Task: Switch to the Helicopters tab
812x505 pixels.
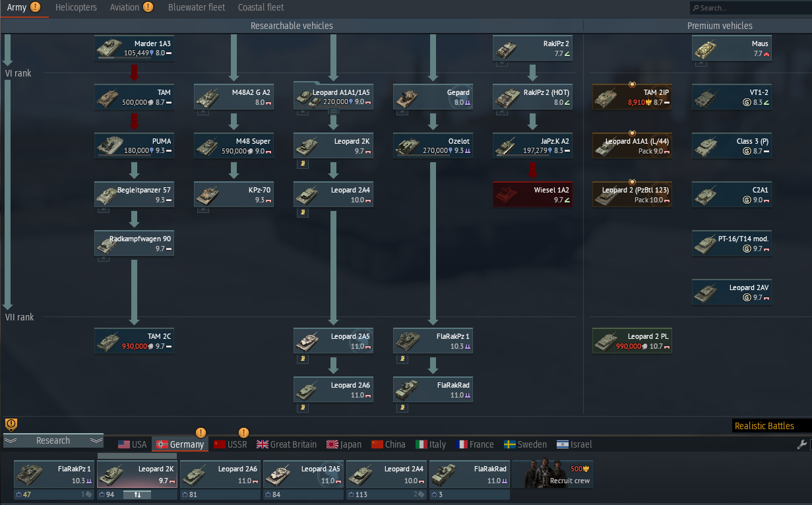Action: pyautogui.click(x=76, y=8)
